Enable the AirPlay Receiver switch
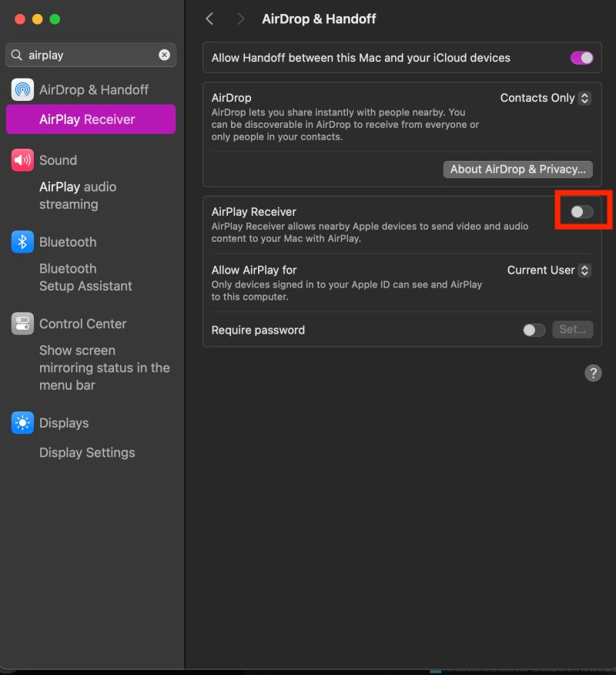This screenshot has width=616, height=675. [582, 212]
